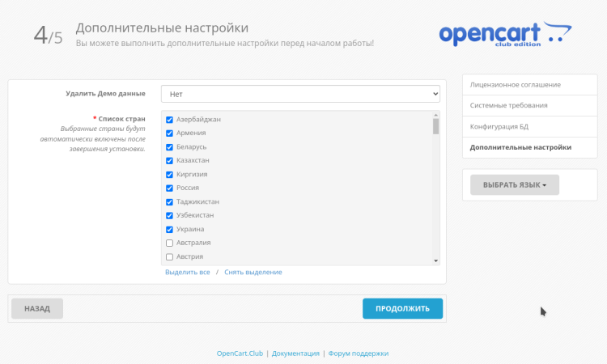Click the Снять выделение link

pos(253,273)
